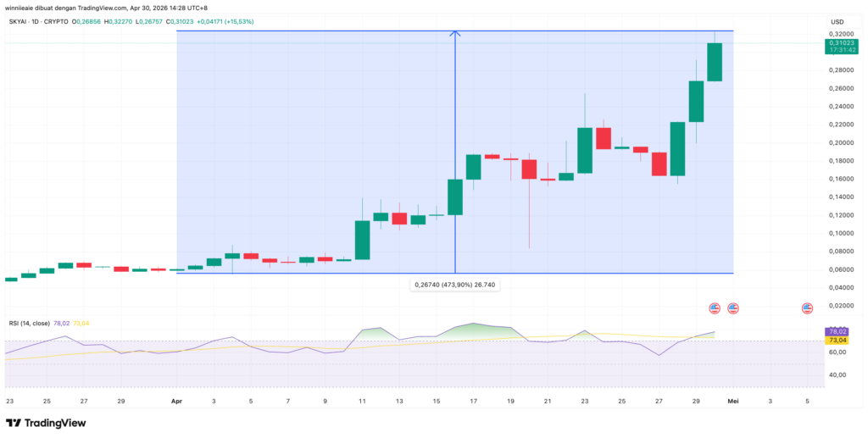Click the red candle with long wick on April 20

click(529, 169)
